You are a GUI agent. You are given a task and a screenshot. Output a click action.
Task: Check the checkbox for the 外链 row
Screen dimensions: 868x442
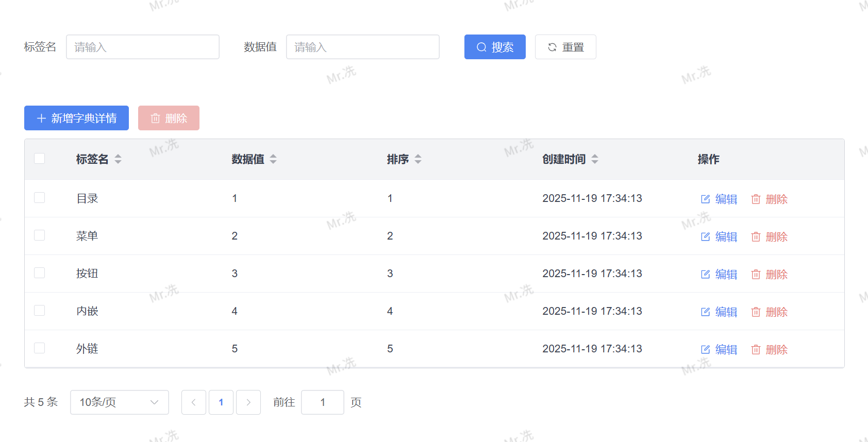click(x=39, y=348)
